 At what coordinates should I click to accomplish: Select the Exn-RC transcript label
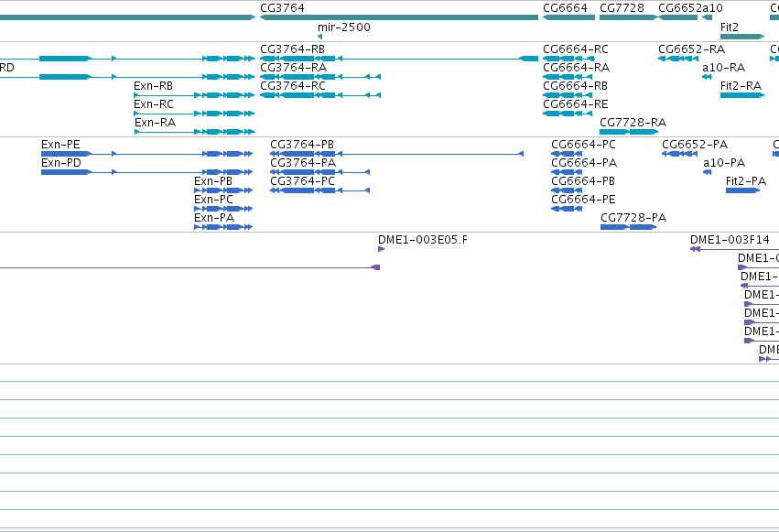[x=154, y=104]
